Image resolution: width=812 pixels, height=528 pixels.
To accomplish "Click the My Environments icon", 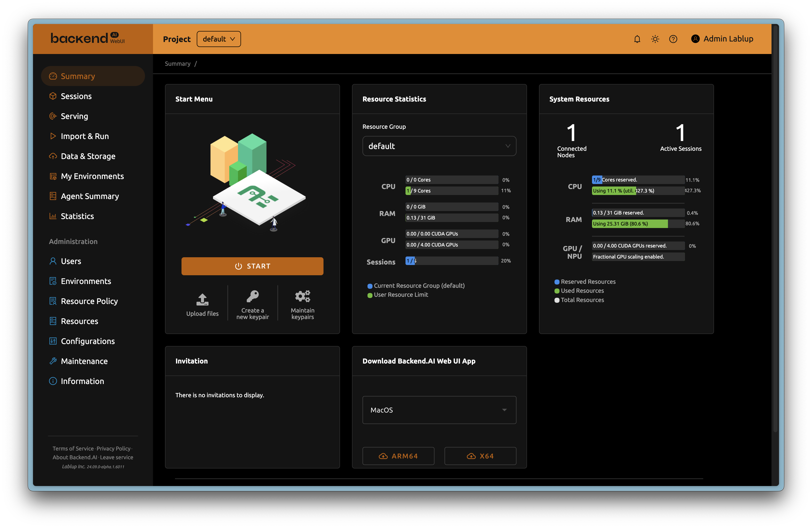I will pos(53,176).
